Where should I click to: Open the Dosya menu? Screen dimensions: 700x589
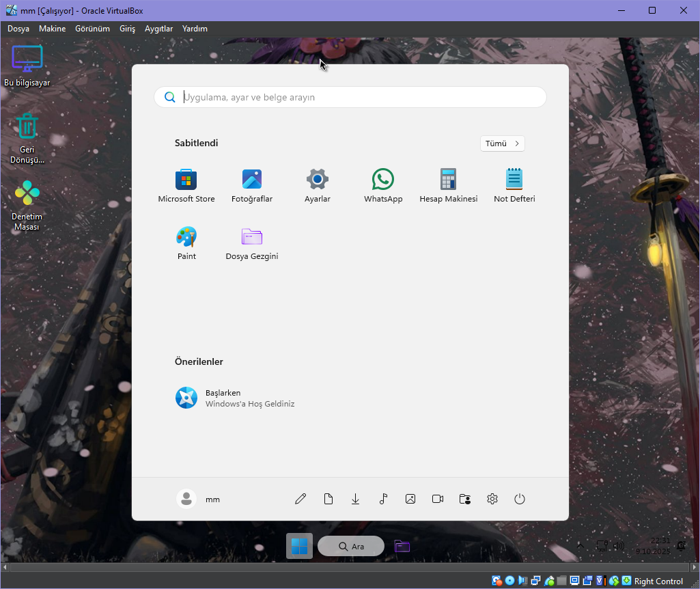pos(18,29)
